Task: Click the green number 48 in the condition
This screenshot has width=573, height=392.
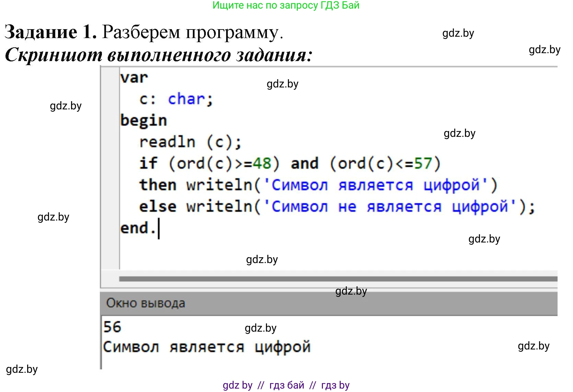Action: tap(262, 164)
